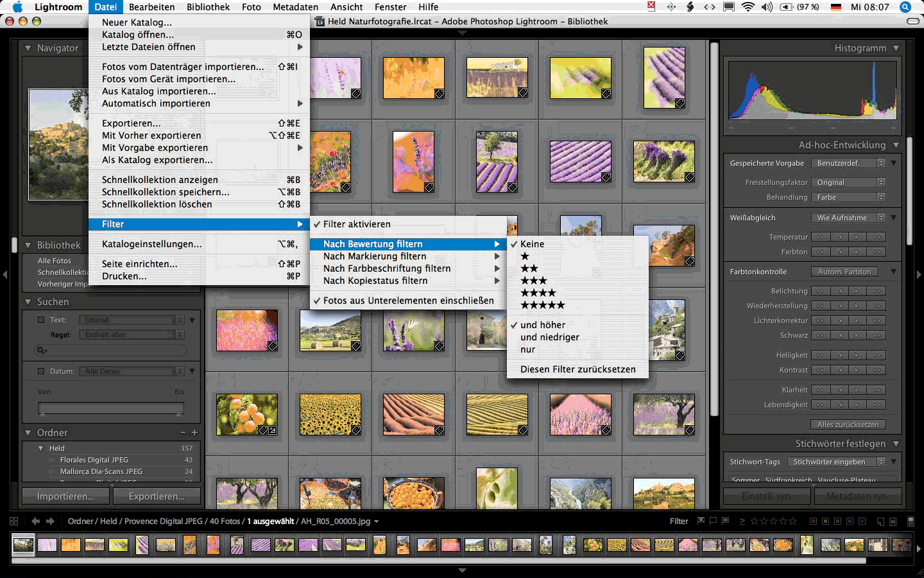The image size is (924, 578).
Task: Choose Nach Markierung filtern submenu
Action: (408, 256)
